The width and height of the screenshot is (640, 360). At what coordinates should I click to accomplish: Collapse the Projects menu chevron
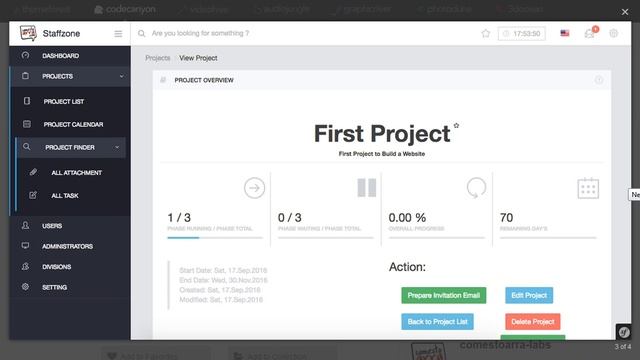[121, 76]
